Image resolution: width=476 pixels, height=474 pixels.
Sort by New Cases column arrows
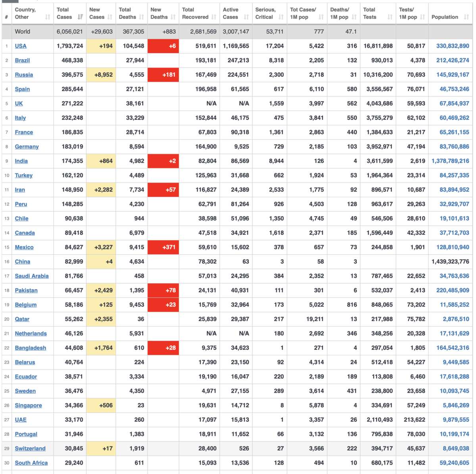coord(110,17)
